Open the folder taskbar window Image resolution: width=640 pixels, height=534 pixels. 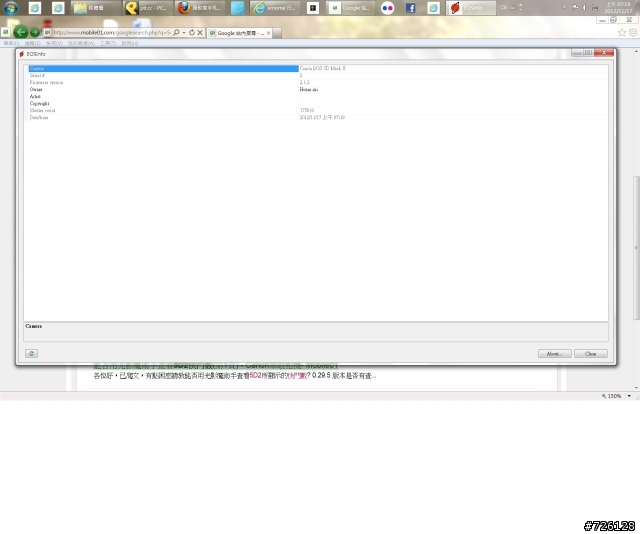coord(96,8)
